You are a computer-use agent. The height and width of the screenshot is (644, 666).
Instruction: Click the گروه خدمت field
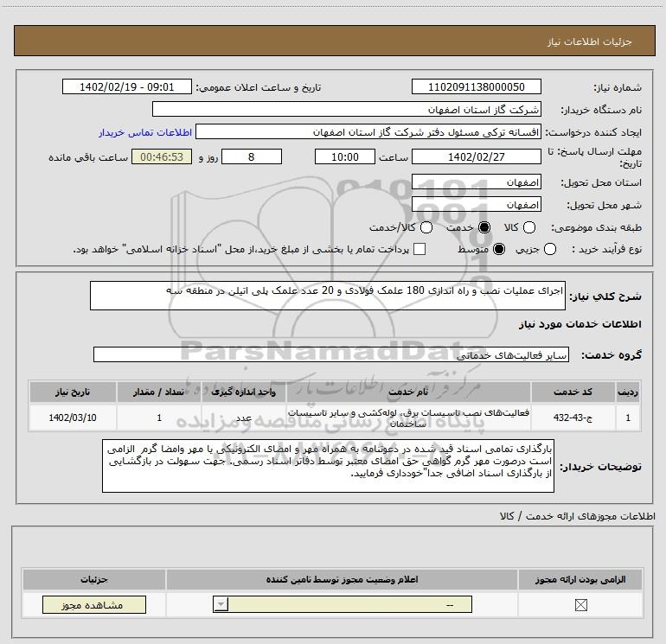(331, 354)
